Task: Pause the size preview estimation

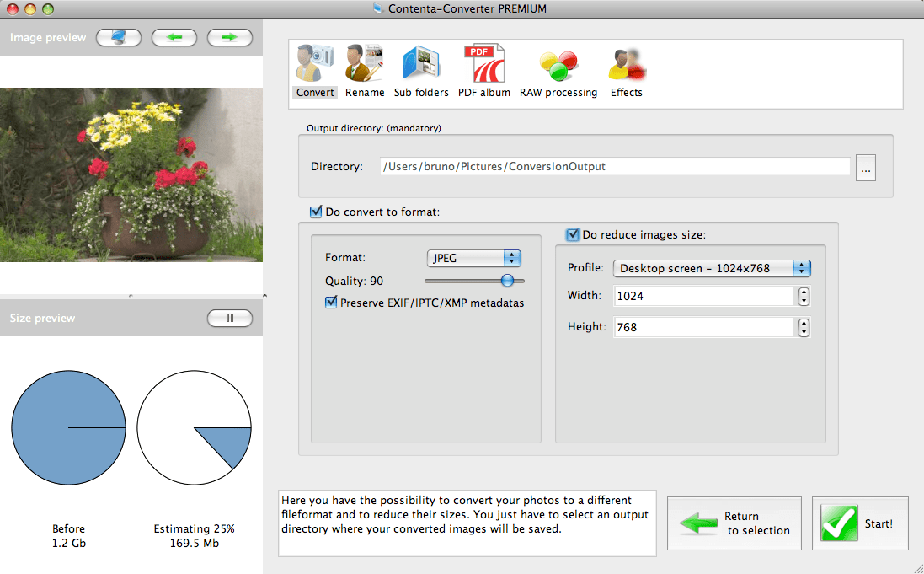Action: pos(230,318)
